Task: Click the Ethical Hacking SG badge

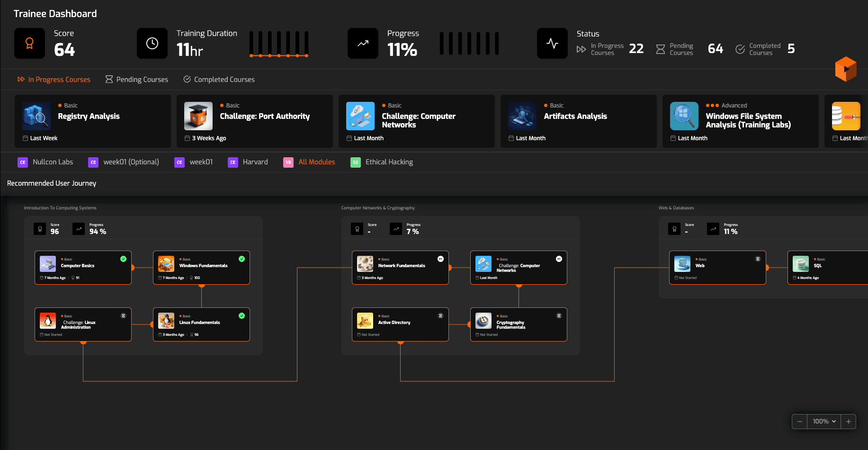Action: (356, 162)
